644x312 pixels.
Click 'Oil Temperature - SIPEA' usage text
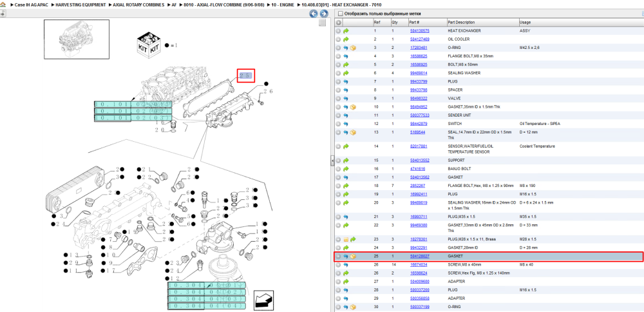coord(540,124)
